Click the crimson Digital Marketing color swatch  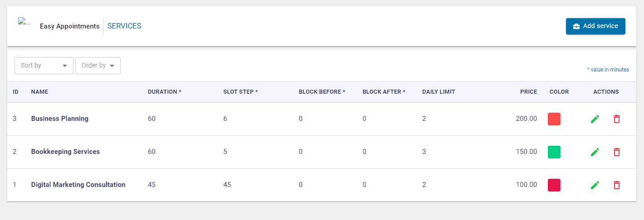tap(554, 185)
